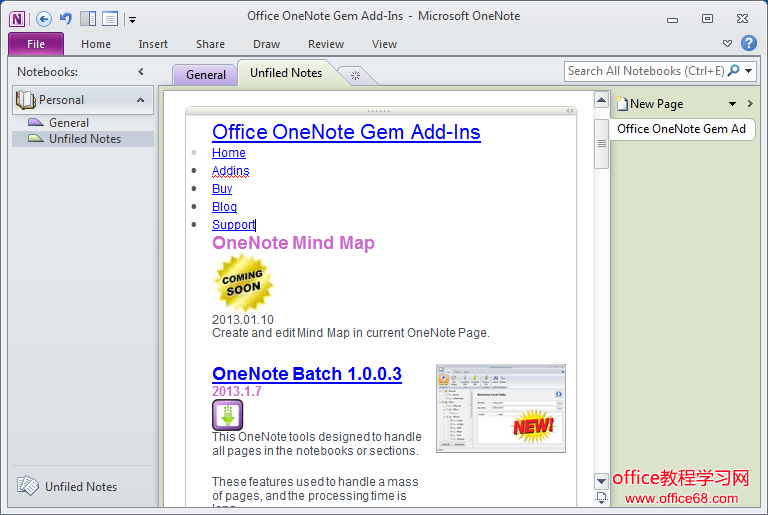Select the Office OneNote Gem Ad page tab
Viewport: 768px width, 515px height.
click(x=681, y=129)
